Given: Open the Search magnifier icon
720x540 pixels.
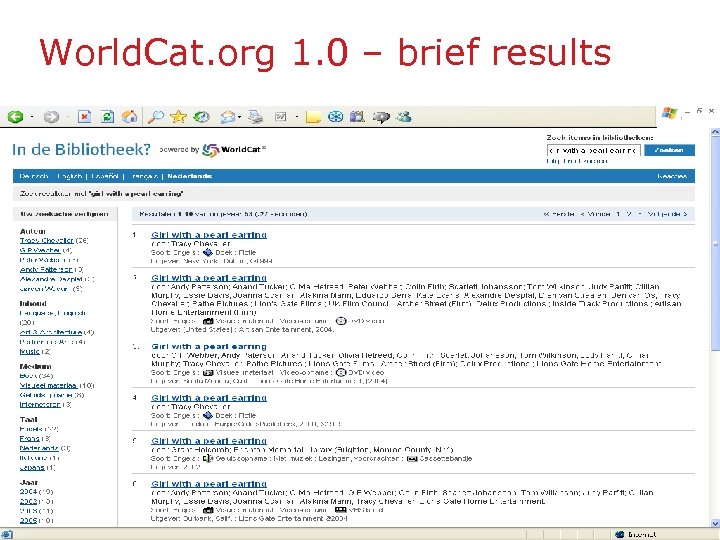Looking at the screenshot, I should (156, 117).
